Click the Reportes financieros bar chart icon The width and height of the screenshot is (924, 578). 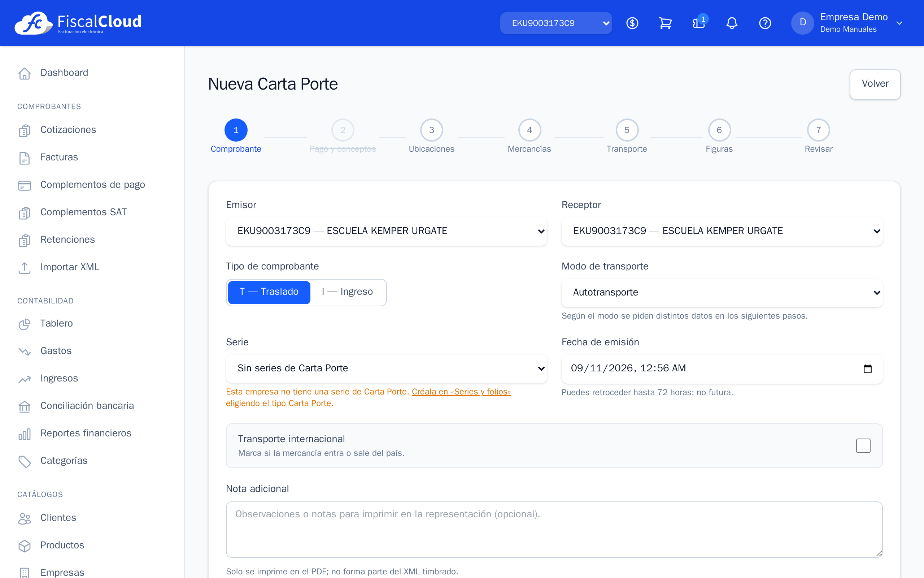[25, 433]
